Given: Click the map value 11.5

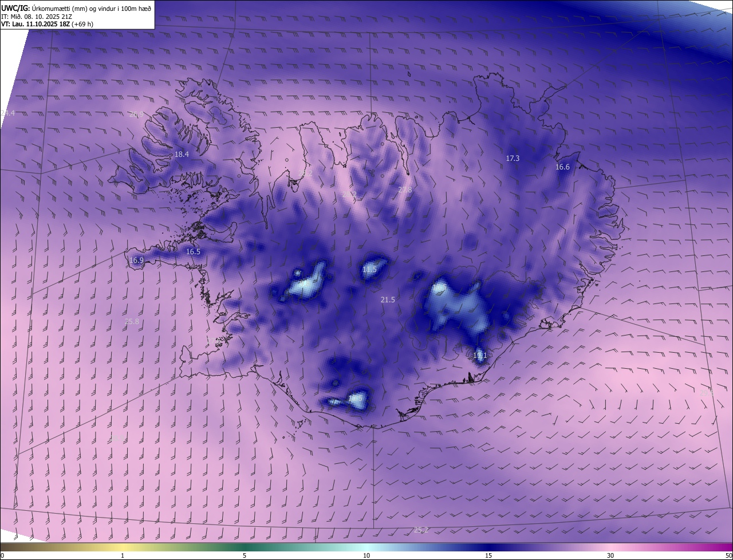Looking at the screenshot, I should [x=369, y=270].
